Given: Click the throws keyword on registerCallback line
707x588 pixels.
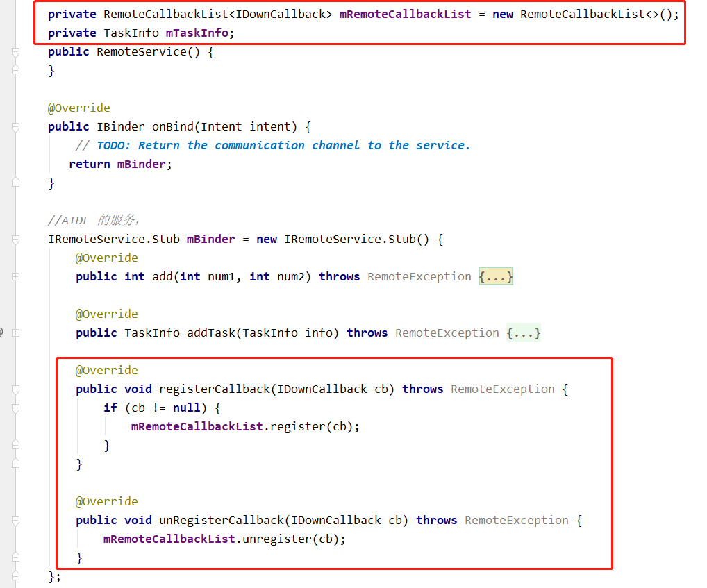Looking at the screenshot, I should pos(422,389).
